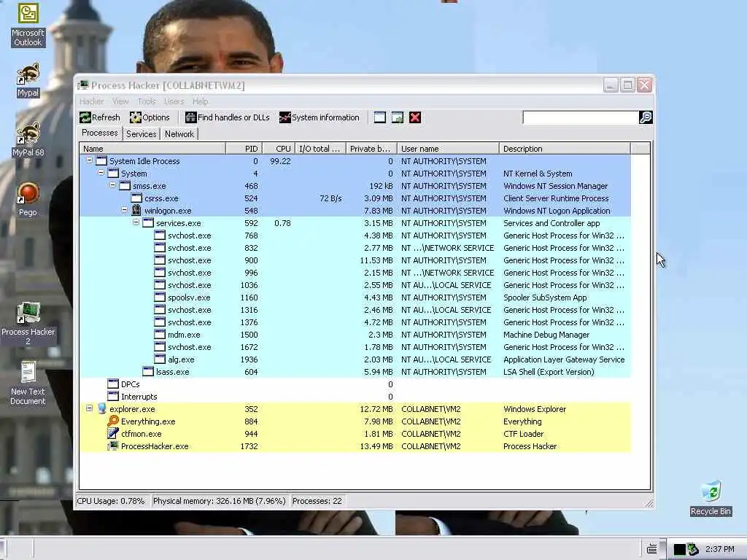Viewport: 747px width, 560px height.
Task: Click the find window and thread icon
Action: click(x=398, y=117)
